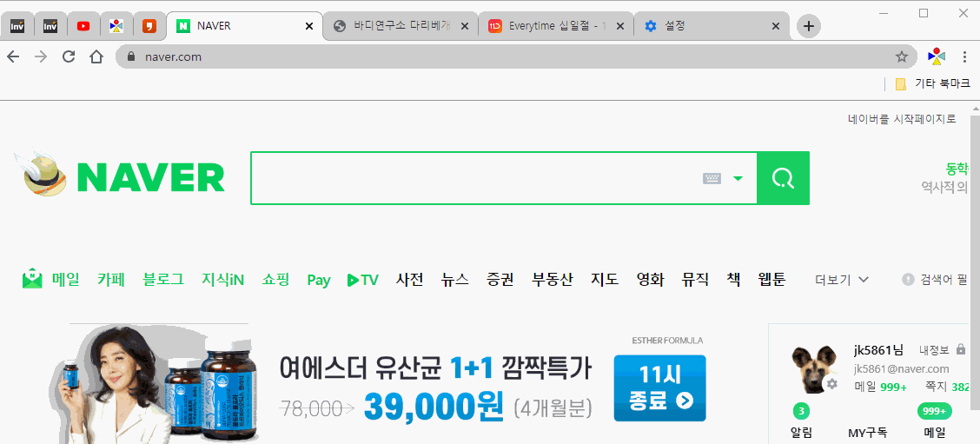Open 메일 from the Naver menu
980x444 pixels.
pos(66,280)
